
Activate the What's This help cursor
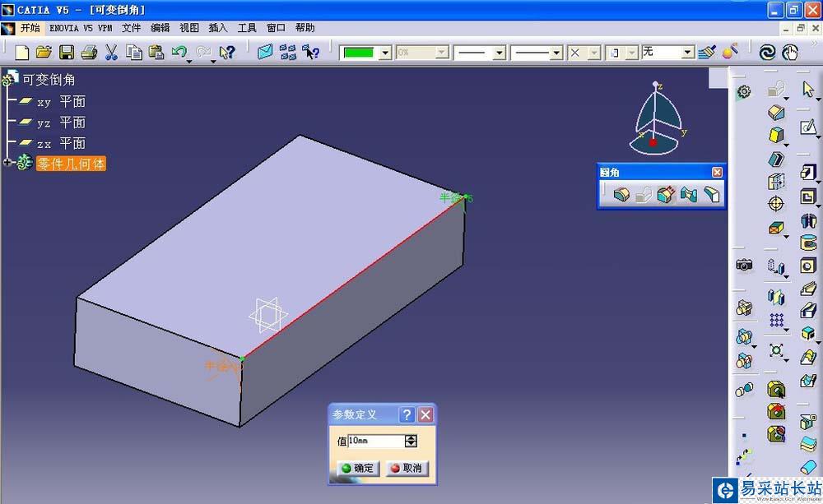227,53
